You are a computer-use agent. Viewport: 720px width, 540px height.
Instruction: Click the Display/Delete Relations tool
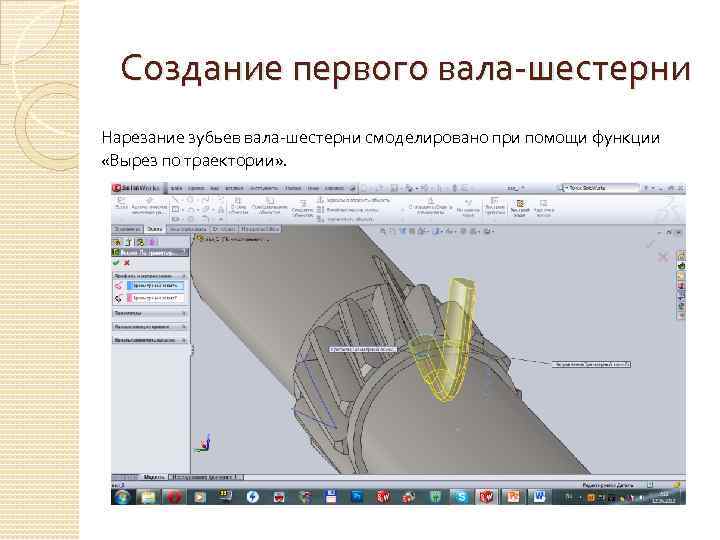tap(430, 206)
